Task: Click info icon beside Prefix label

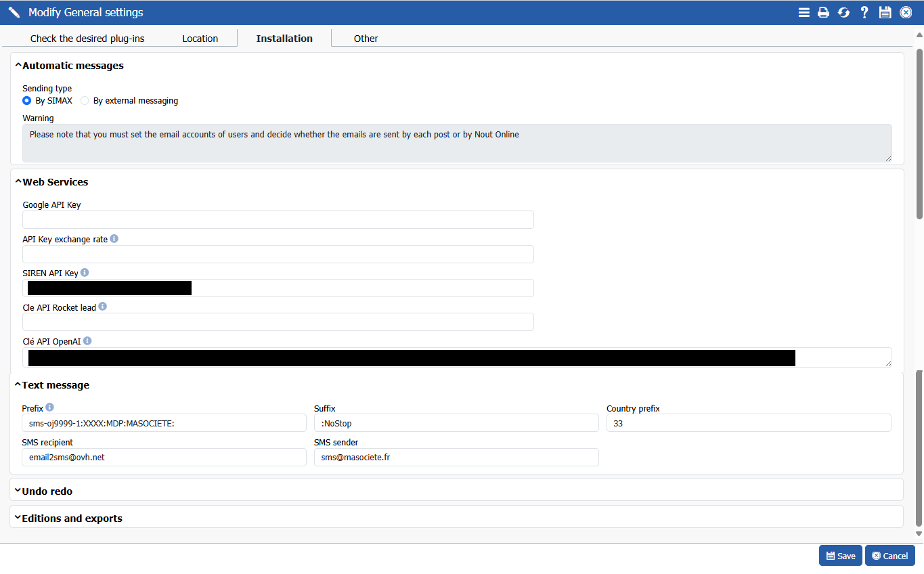Action: 49,407
